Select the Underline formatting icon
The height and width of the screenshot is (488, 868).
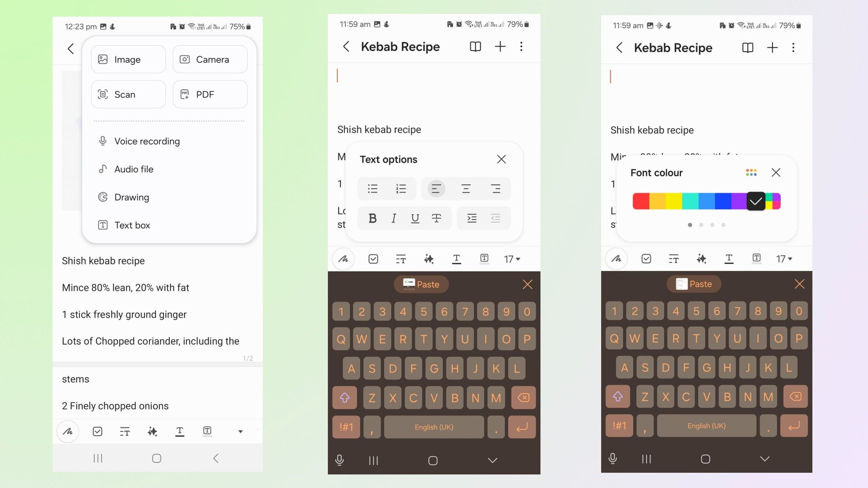coord(415,218)
